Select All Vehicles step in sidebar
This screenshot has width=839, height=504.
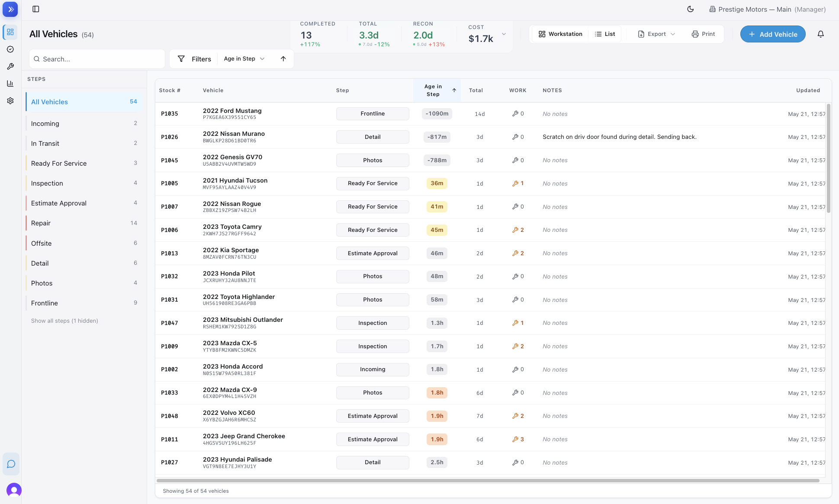click(x=84, y=102)
